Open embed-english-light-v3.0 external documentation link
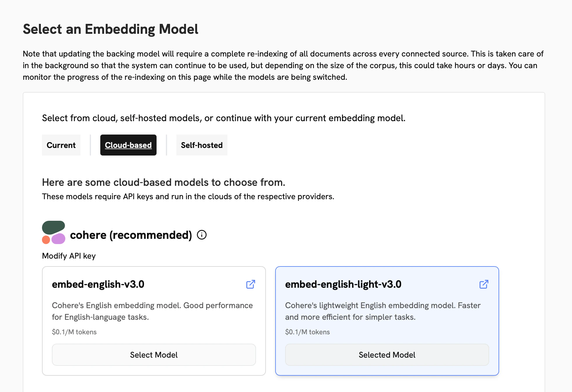572x392 pixels. coord(483,285)
